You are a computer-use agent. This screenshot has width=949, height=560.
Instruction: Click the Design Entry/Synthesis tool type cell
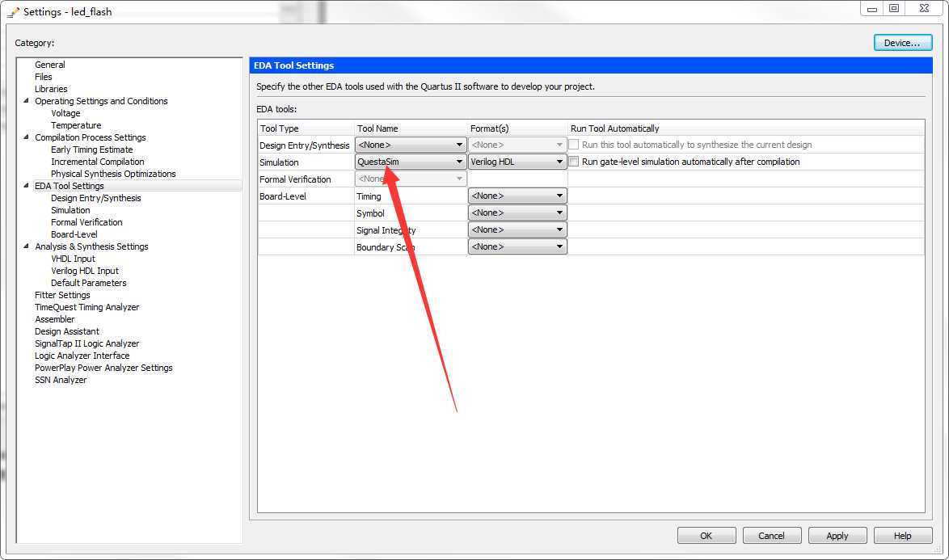(306, 145)
